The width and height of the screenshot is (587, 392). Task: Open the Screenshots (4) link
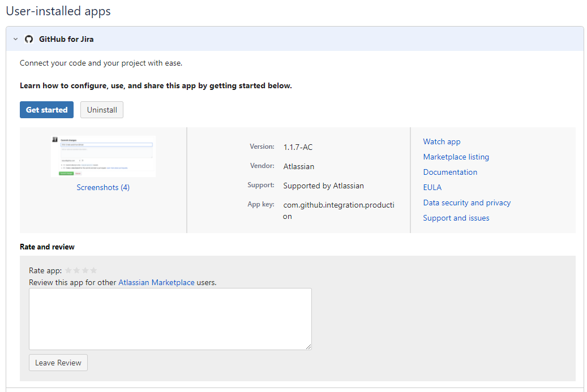[103, 187]
